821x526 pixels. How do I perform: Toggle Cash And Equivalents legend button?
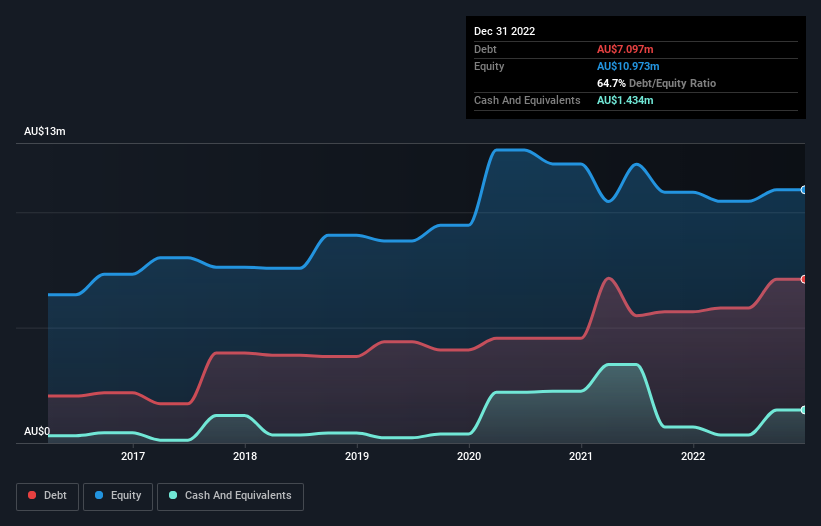point(230,497)
